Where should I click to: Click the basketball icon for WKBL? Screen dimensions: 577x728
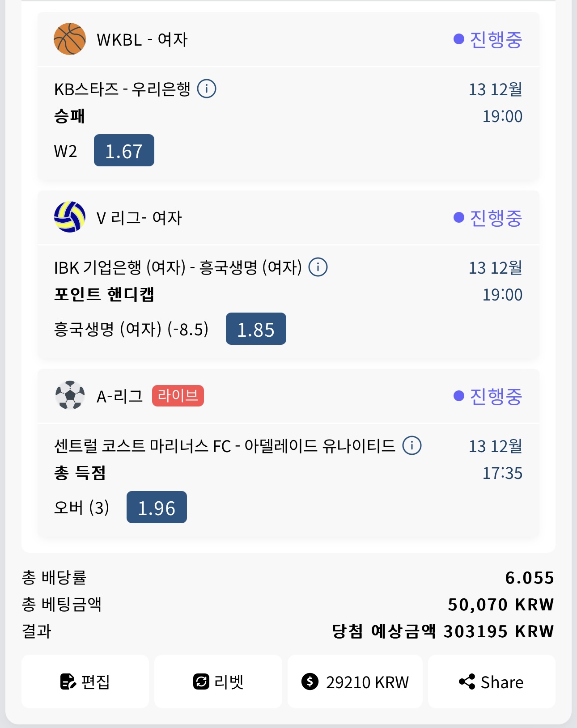pos(70,39)
